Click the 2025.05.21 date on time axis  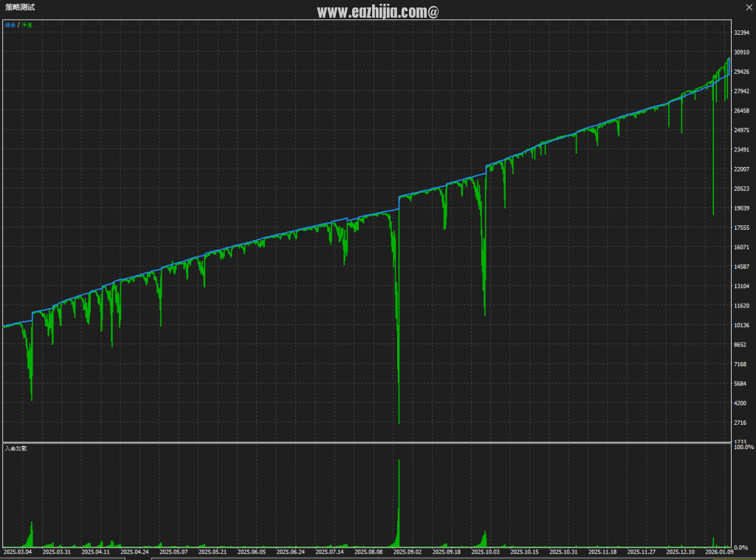pos(213,553)
